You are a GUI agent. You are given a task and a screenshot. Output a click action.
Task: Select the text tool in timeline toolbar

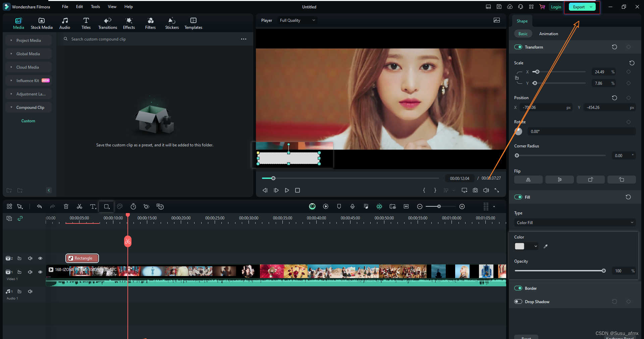(93, 207)
